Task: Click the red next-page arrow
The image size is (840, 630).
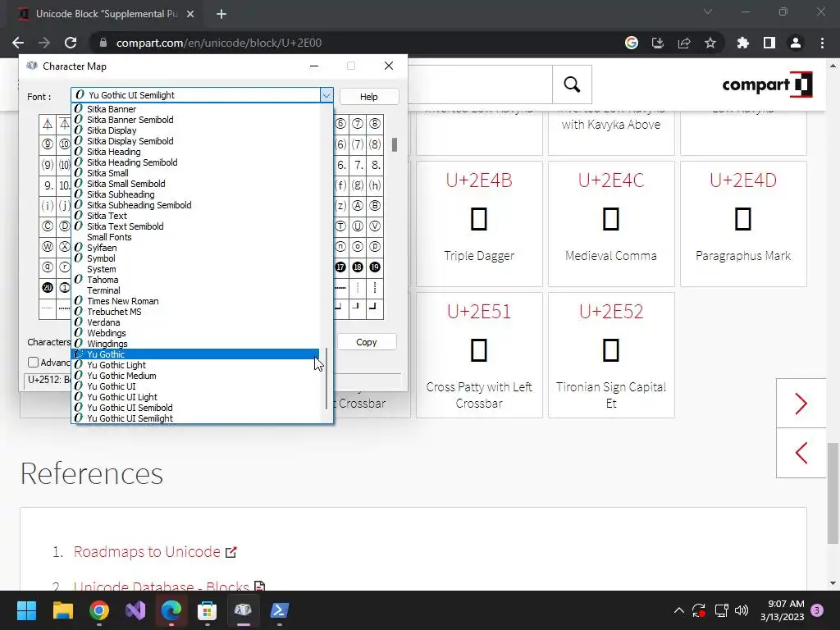Action: 801,404
